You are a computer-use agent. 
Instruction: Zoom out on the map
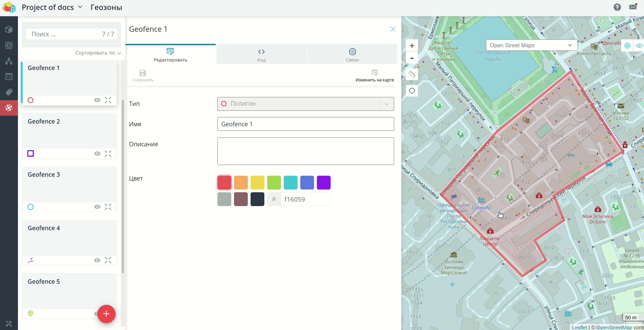pyautogui.click(x=412, y=58)
